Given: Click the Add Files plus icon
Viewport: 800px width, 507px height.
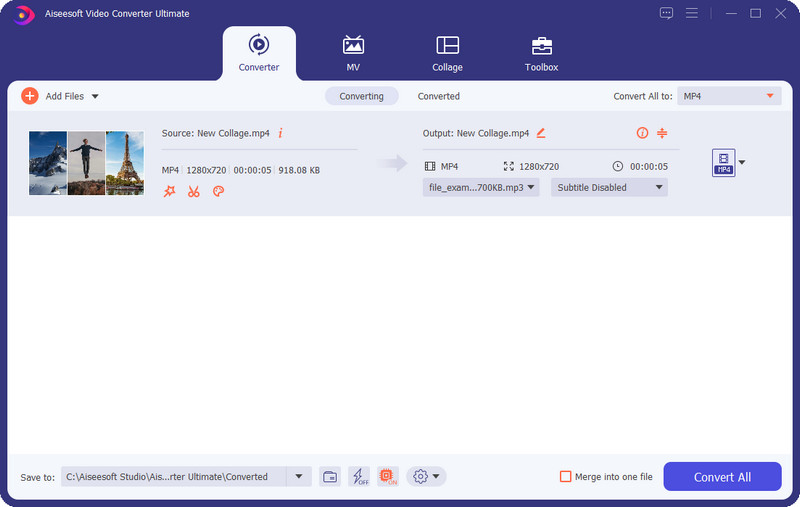Looking at the screenshot, I should [x=30, y=96].
